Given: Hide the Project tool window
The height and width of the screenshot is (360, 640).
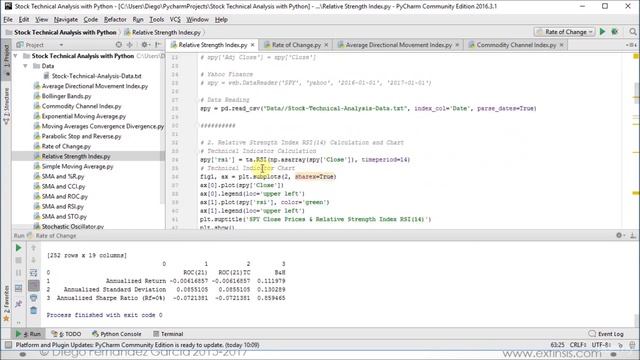Looking at the screenshot, I should (158, 45).
